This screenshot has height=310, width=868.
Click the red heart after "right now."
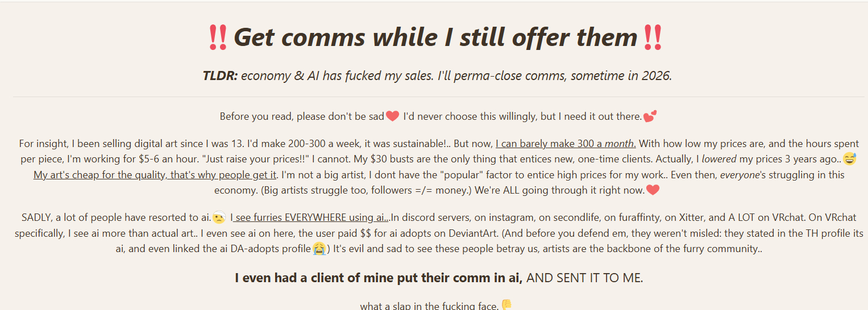pos(653,190)
